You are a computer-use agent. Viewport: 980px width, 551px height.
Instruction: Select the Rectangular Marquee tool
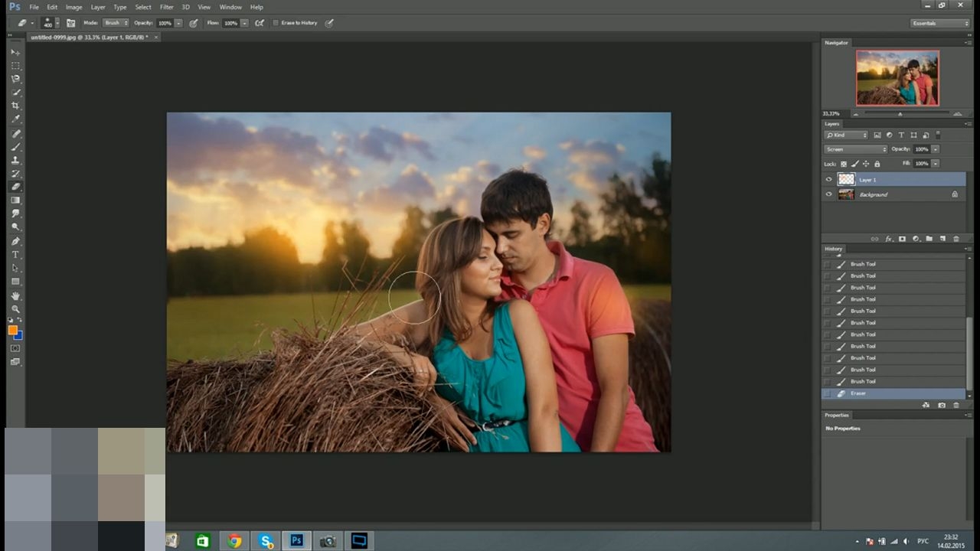15,66
